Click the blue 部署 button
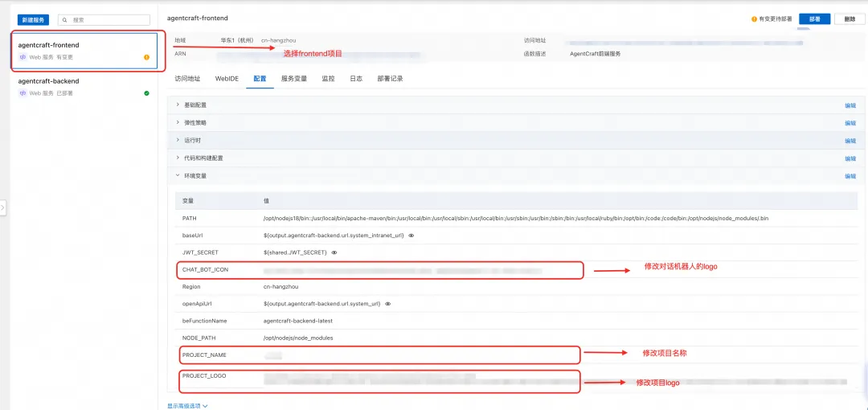Screen dimensions: 868x410 pyautogui.click(x=815, y=18)
